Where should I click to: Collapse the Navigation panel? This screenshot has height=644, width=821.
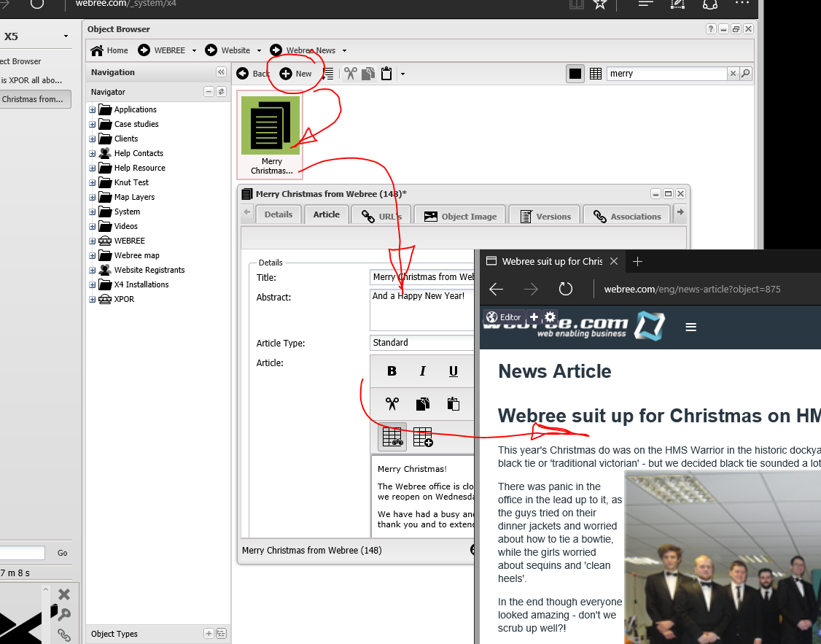[x=221, y=72]
